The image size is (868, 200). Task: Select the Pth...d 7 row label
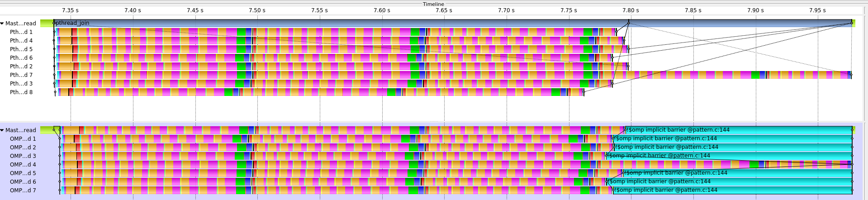(x=21, y=75)
